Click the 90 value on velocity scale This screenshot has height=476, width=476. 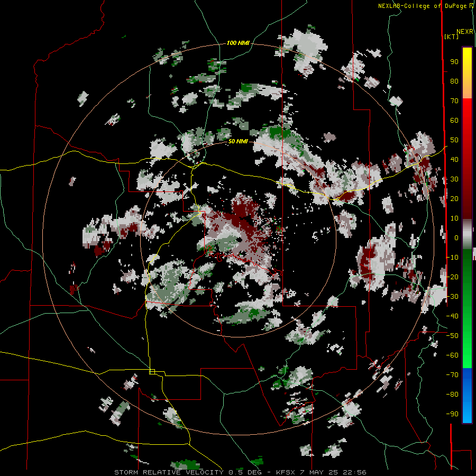pyautogui.click(x=454, y=62)
